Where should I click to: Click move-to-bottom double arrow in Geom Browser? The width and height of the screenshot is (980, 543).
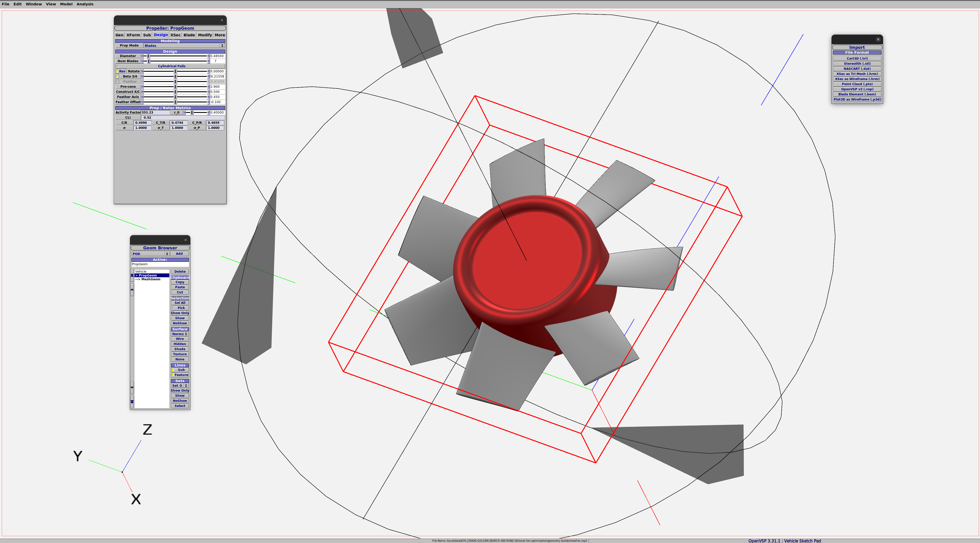(132, 402)
